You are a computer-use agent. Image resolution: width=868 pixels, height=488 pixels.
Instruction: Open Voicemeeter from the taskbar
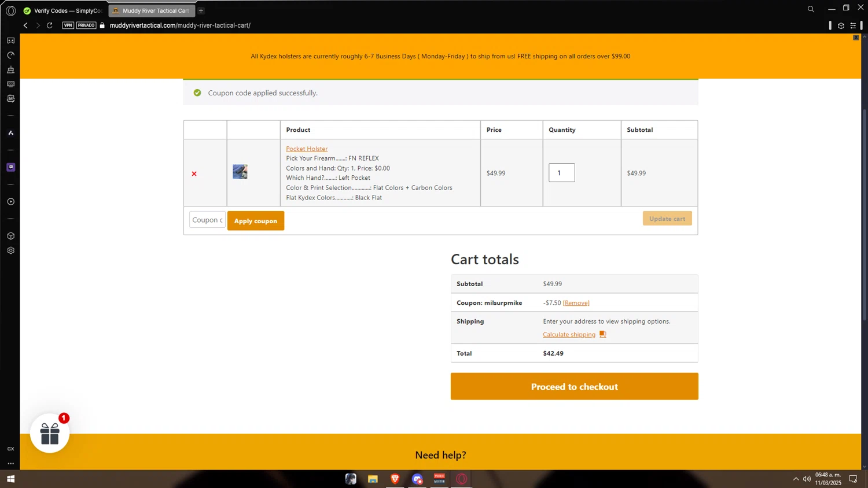click(439, 479)
